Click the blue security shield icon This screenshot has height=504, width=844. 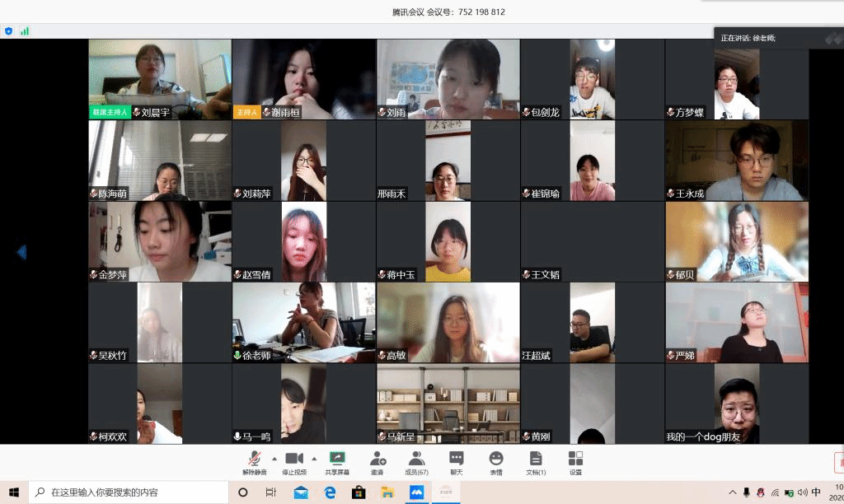point(9,31)
